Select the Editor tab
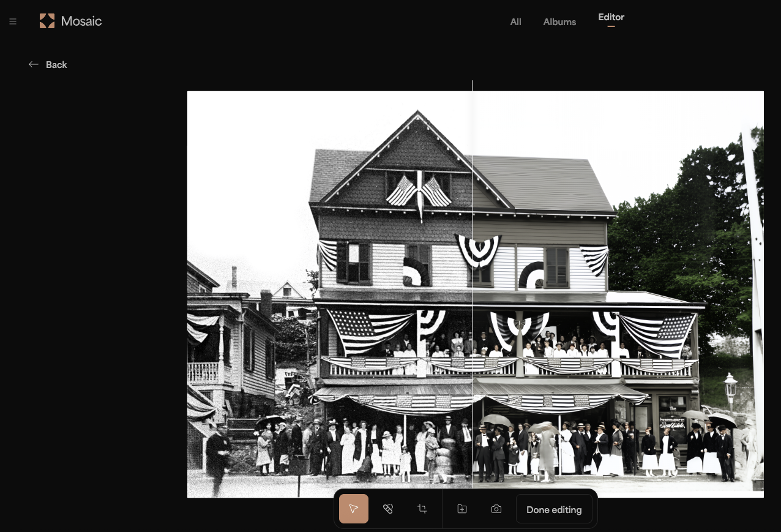The height and width of the screenshot is (532, 781). (611, 17)
